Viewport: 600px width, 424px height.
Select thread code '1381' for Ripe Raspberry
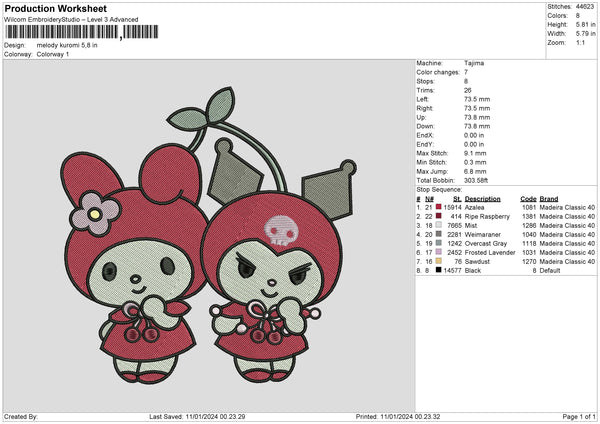[529, 217]
